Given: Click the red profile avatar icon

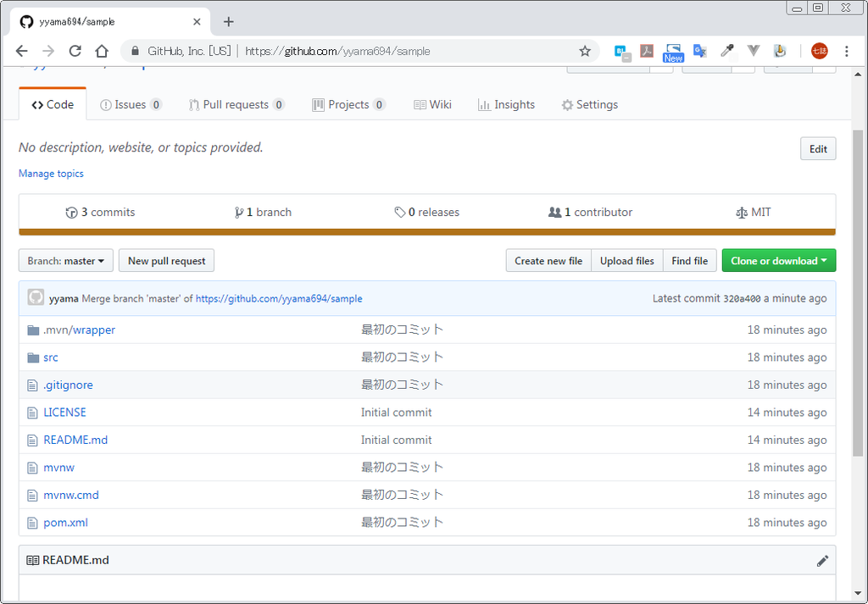Looking at the screenshot, I should click(x=820, y=52).
